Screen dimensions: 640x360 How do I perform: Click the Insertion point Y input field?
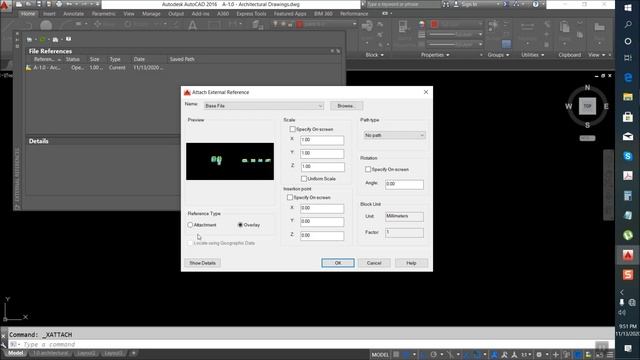(x=322, y=222)
